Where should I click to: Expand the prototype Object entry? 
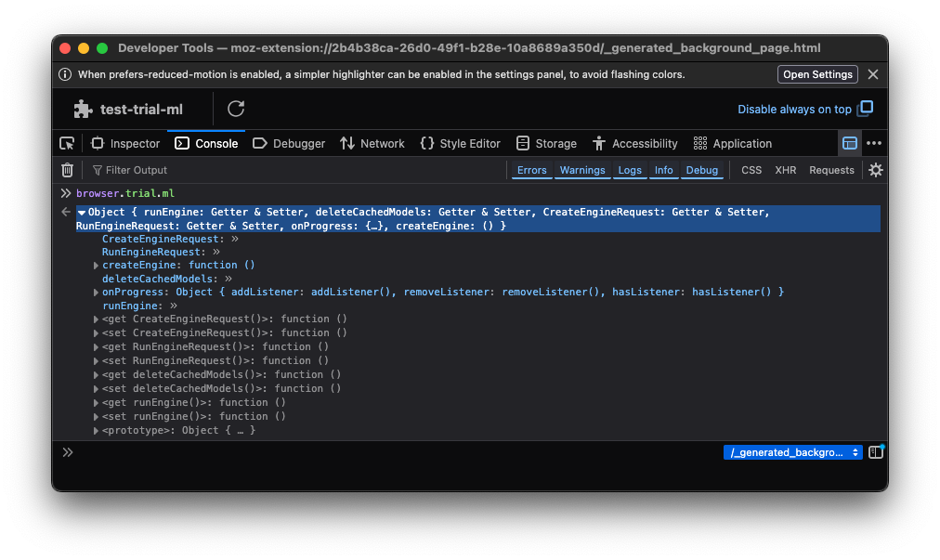[96, 431]
